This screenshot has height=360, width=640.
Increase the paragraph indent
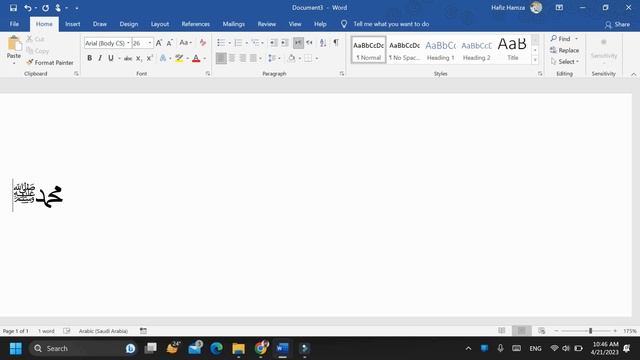(285, 43)
